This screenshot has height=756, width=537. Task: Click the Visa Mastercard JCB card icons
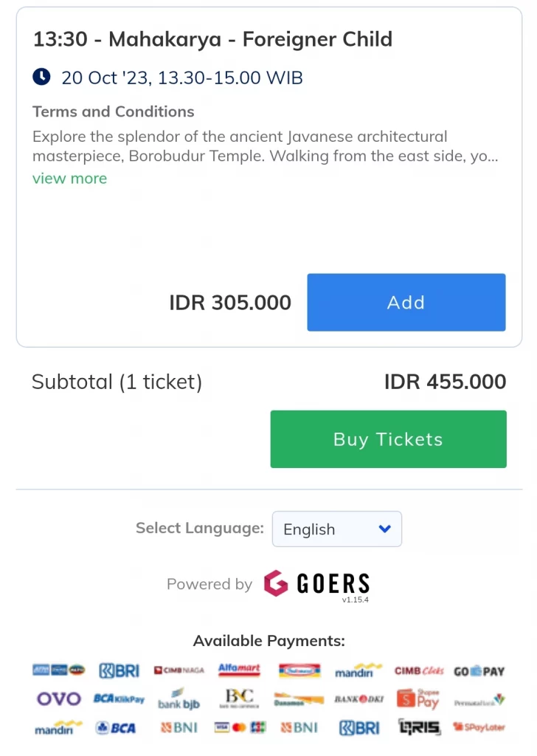[x=239, y=727]
